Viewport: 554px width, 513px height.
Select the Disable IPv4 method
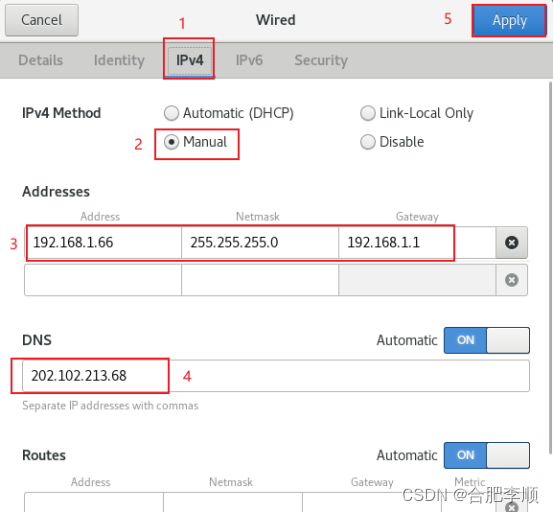tap(392, 142)
